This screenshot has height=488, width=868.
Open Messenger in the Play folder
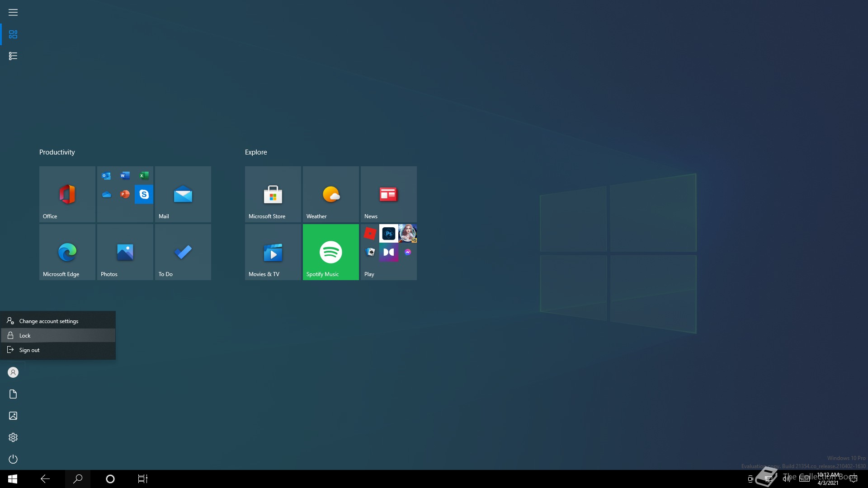click(408, 252)
